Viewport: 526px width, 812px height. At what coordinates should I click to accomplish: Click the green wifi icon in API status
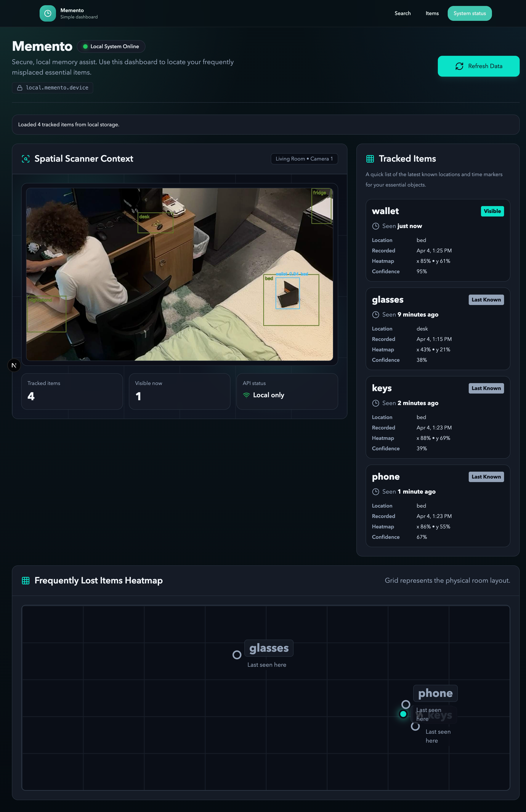click(x=246, y=395)
